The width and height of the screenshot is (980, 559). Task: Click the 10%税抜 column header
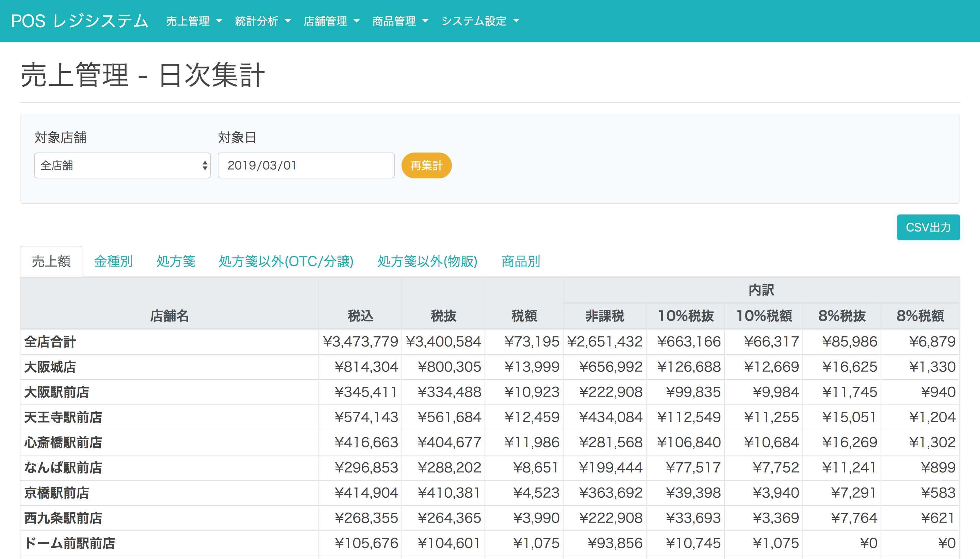click(x=685, y=316)
